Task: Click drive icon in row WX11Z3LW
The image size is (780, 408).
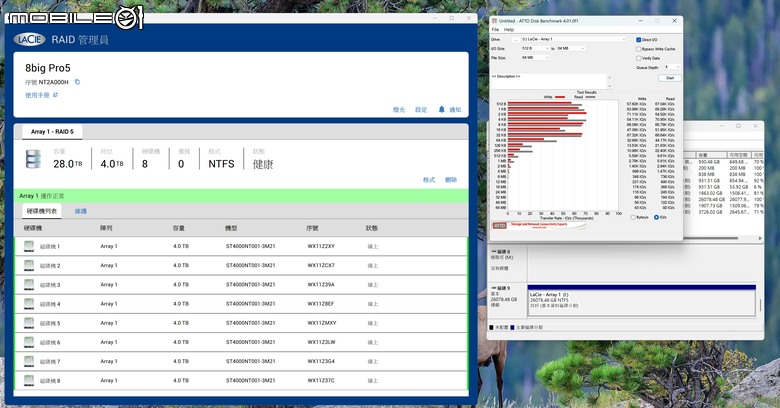Action: pos(29,342)
